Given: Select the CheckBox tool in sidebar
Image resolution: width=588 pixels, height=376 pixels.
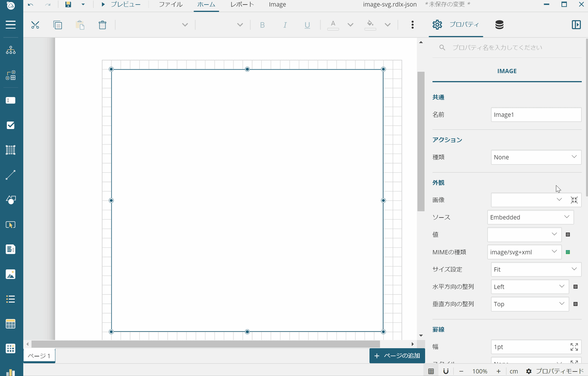Looking at the screenshot, I should tap(11, 125).
